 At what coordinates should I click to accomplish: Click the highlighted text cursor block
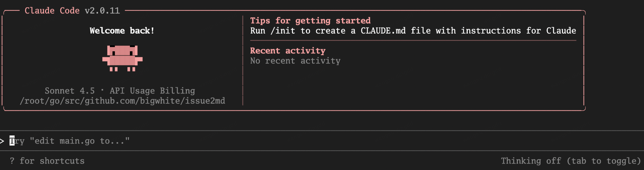(12, 141)
